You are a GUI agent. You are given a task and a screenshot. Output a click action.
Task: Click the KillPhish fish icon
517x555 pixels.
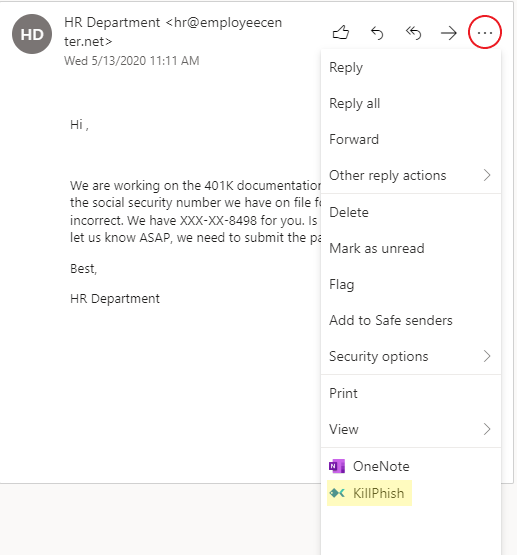tap(337, 493)
